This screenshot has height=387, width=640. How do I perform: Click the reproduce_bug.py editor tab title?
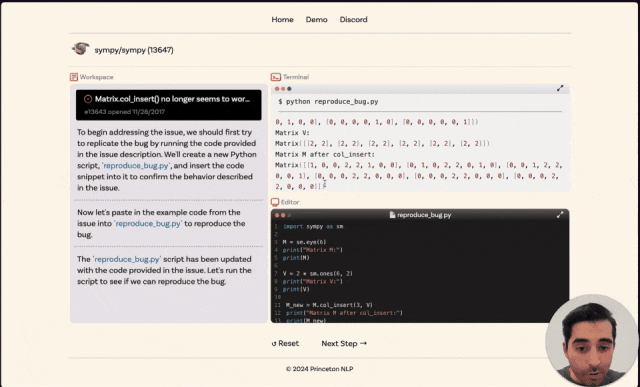[x=424, y=215]
